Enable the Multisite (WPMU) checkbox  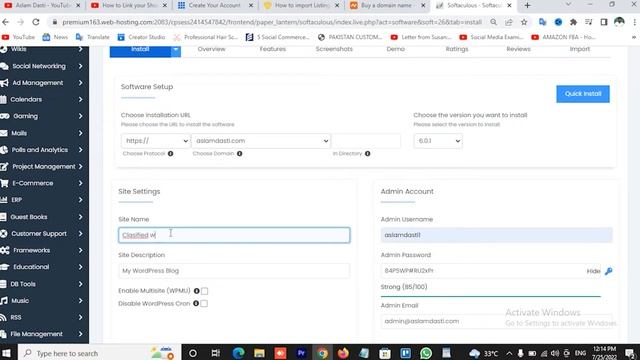click(x=204, y=291)
